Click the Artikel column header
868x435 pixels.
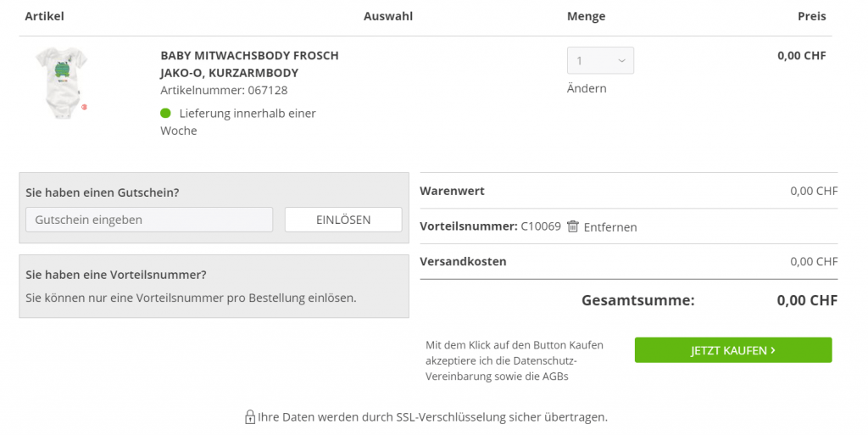click(x=45, y=16)
